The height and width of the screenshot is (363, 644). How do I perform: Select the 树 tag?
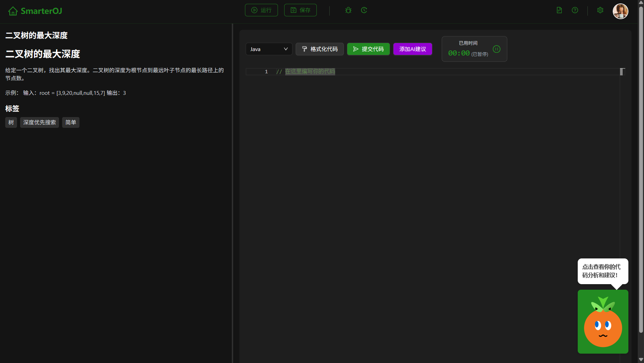pos(11,122)
